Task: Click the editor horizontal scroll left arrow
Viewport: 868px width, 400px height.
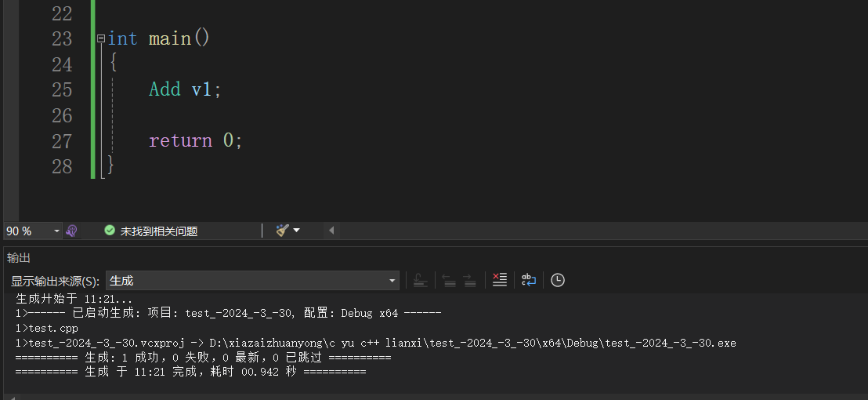Action: [331, 231]
